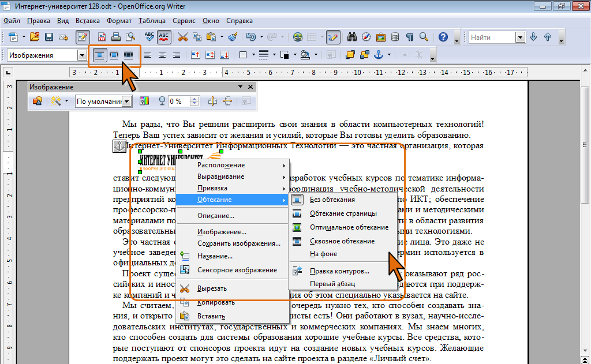Click the New document icon
This screenshot has height=364, width=591.
[13, 37]
